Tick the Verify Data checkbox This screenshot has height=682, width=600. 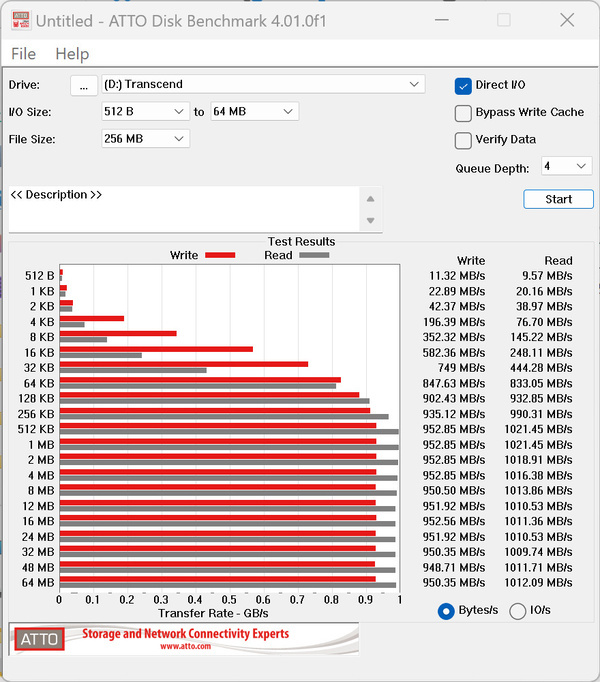click(x=463, y=140)
